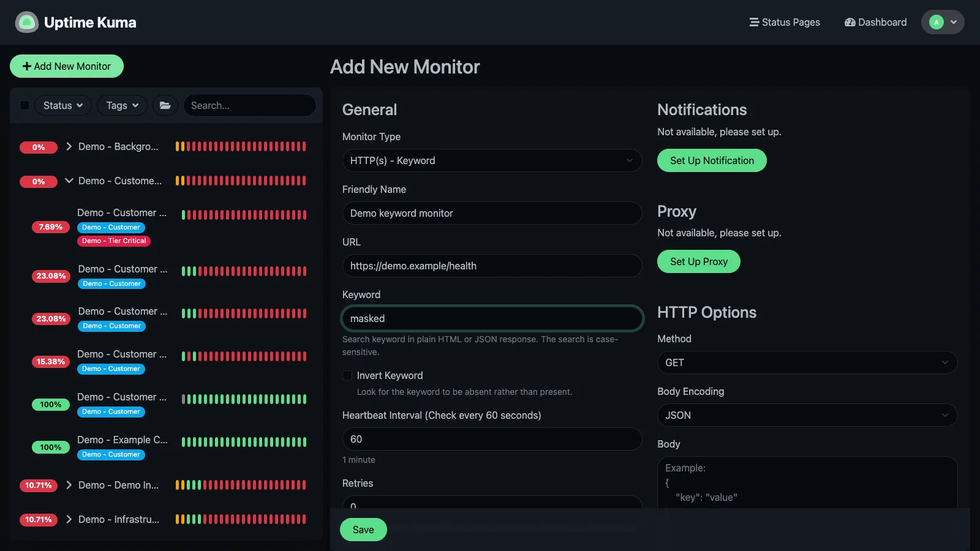The width and height of the screenshot is (980, 551).
Task: Click the Heartbeat Interval field
Action: [x=492, y=439]
